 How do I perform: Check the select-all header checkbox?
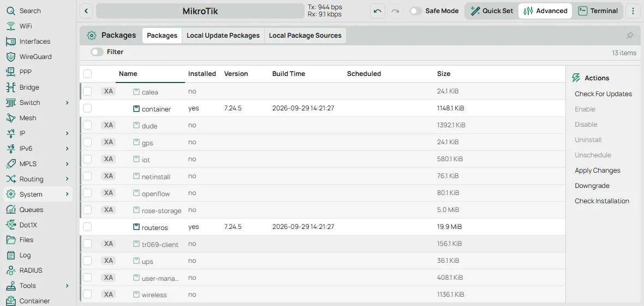[87, 74]
